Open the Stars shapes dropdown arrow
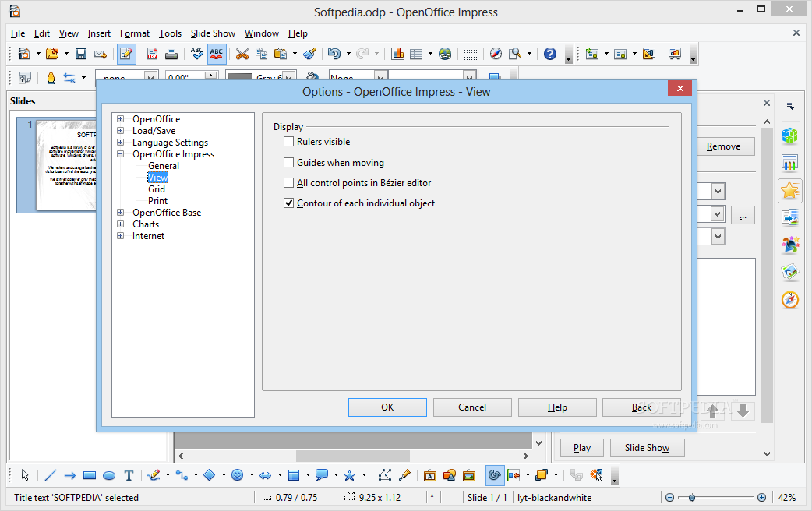Viewport: 812px width, 511px height. [x=364, y=475]
